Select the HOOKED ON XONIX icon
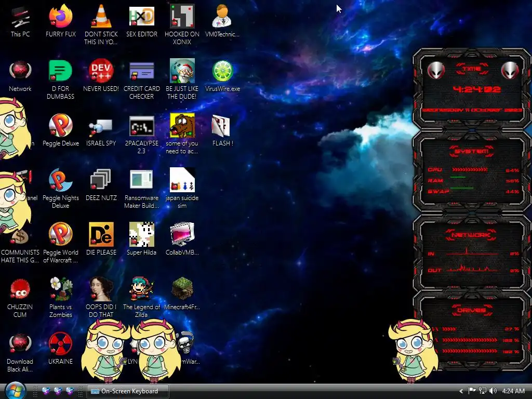 (182, 17)
